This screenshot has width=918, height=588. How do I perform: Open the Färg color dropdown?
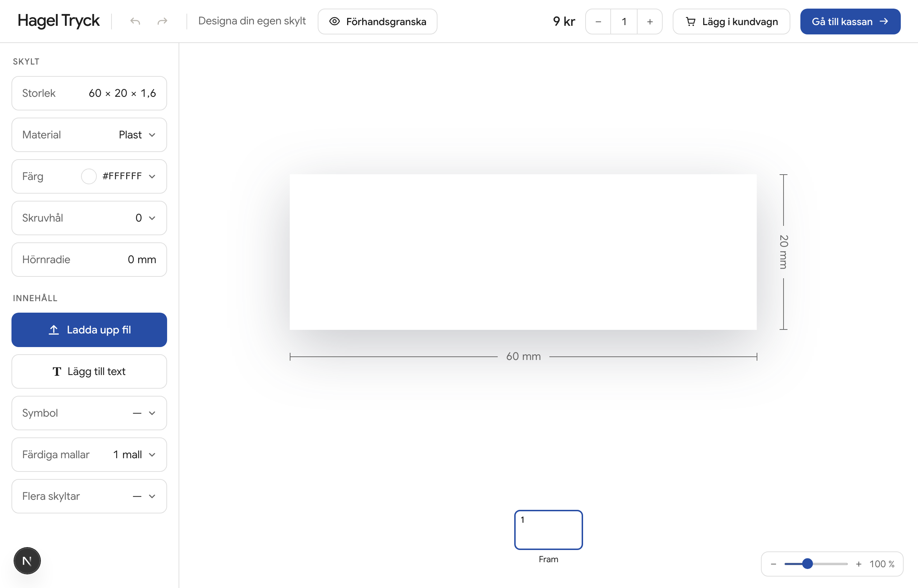tap(89, 176)
